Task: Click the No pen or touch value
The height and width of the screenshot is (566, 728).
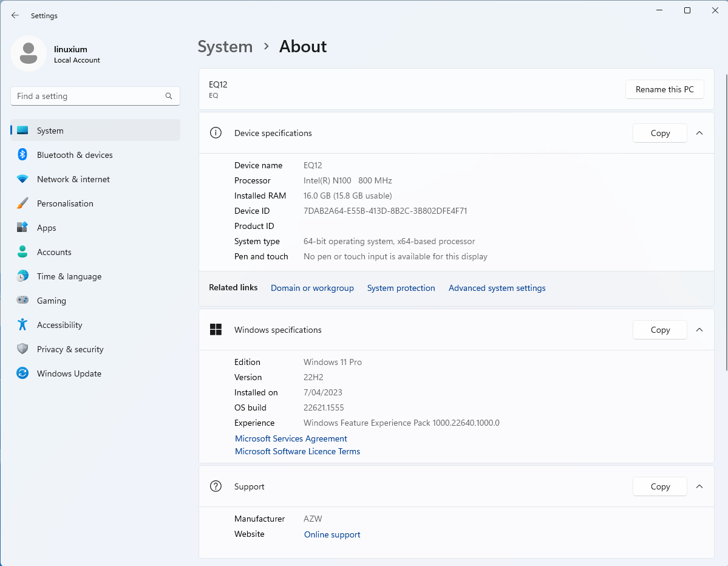Action: pos(395,256)
